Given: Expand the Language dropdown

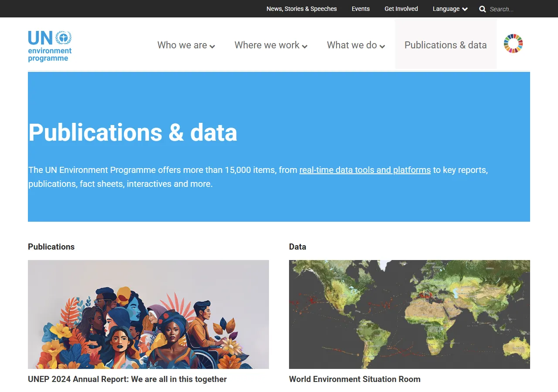Looking at the screenshot, I should tap(449, 9).
